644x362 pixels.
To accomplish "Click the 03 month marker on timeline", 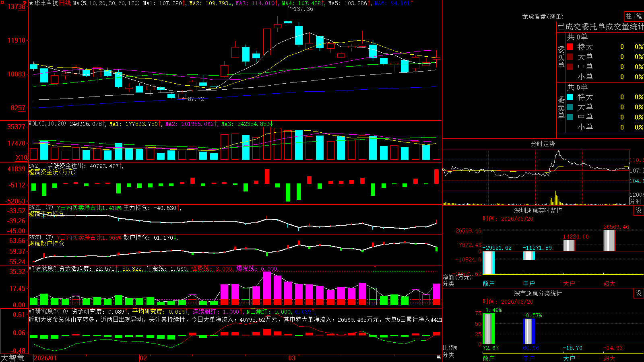I will 292,358.
